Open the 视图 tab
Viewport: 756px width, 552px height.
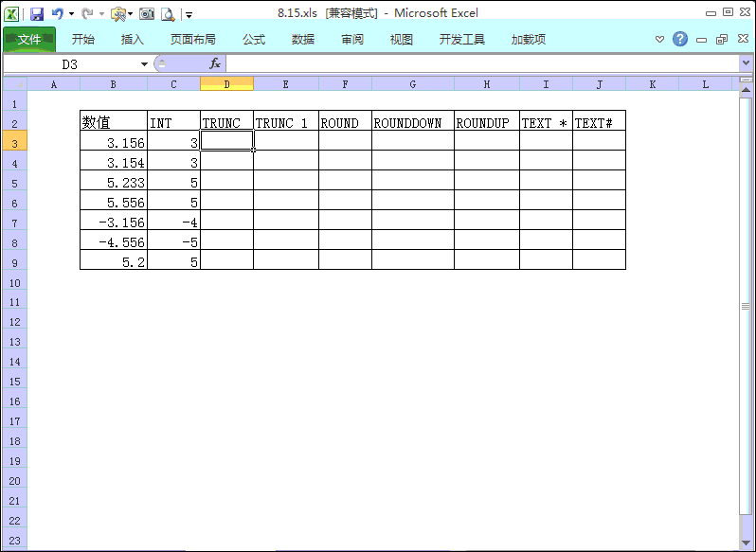[x=402, y=40]
